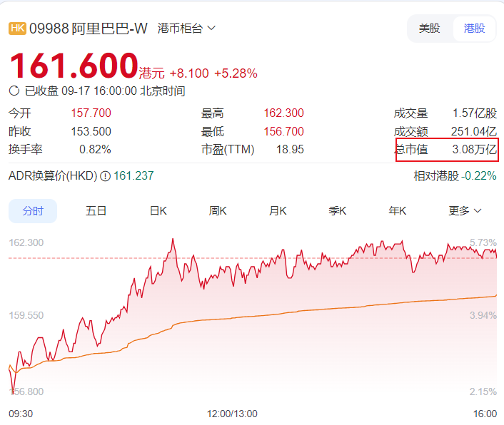Click the ADR price 161.237
504x425 pixels.
point(133,176)
